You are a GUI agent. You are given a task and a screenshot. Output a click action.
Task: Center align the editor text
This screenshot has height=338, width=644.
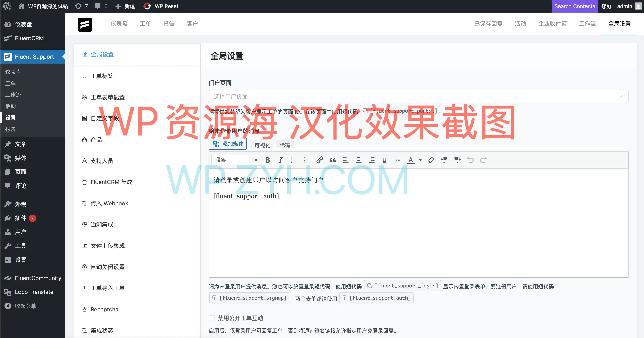click(x=359, y=160)
